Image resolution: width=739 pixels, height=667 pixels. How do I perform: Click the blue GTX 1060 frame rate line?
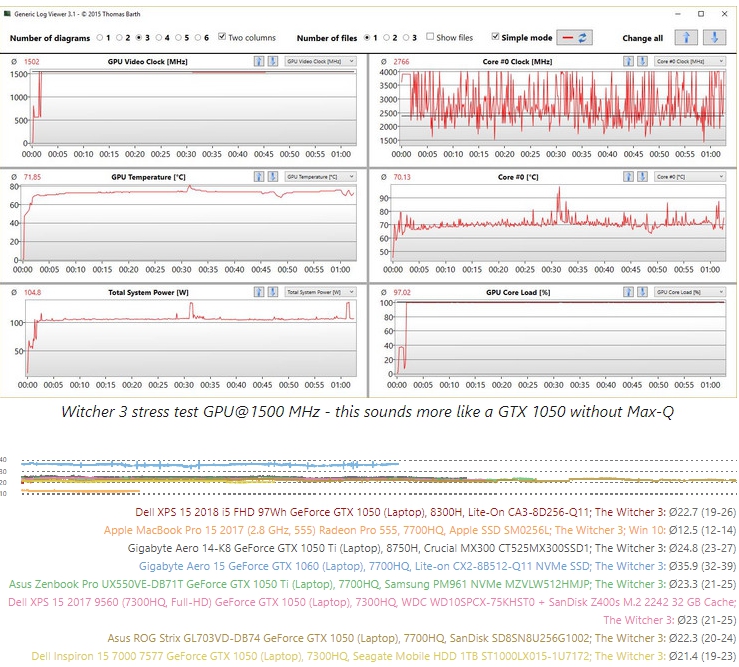click(x=210, y=465)
